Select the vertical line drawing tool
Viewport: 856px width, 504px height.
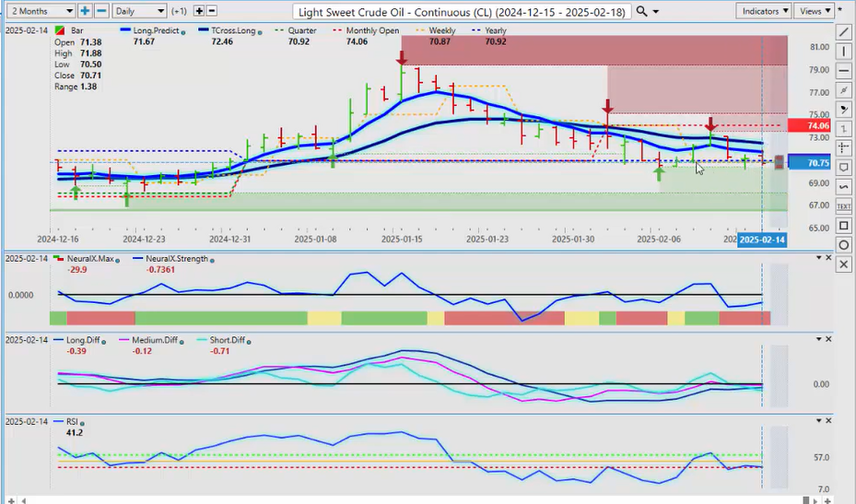[844, 51]
